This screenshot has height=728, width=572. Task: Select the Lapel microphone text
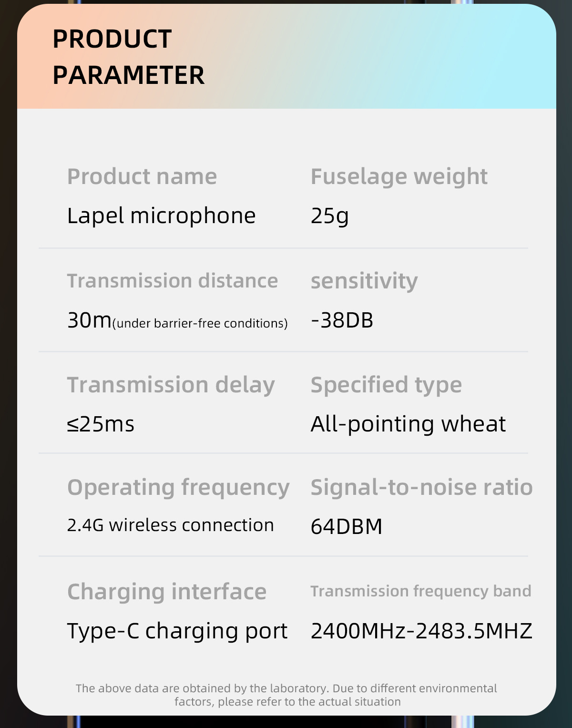pyautogui.click(x=161, y=216)
